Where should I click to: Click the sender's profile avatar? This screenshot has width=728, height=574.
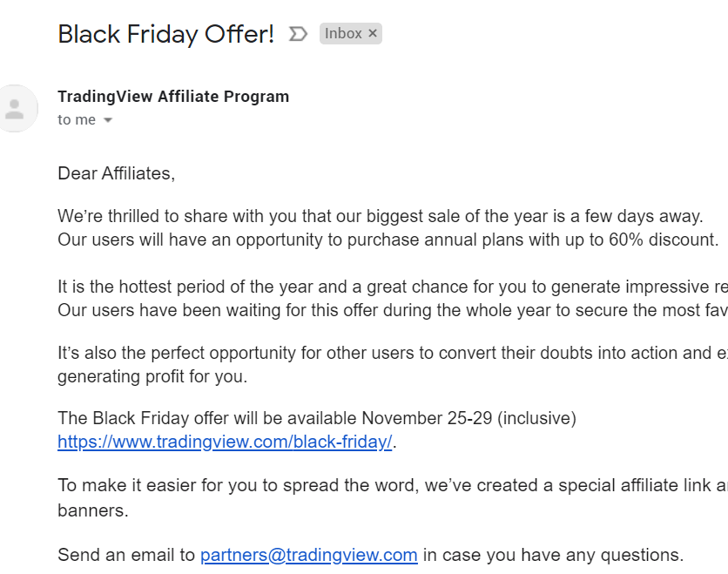[x=15, y=109]
